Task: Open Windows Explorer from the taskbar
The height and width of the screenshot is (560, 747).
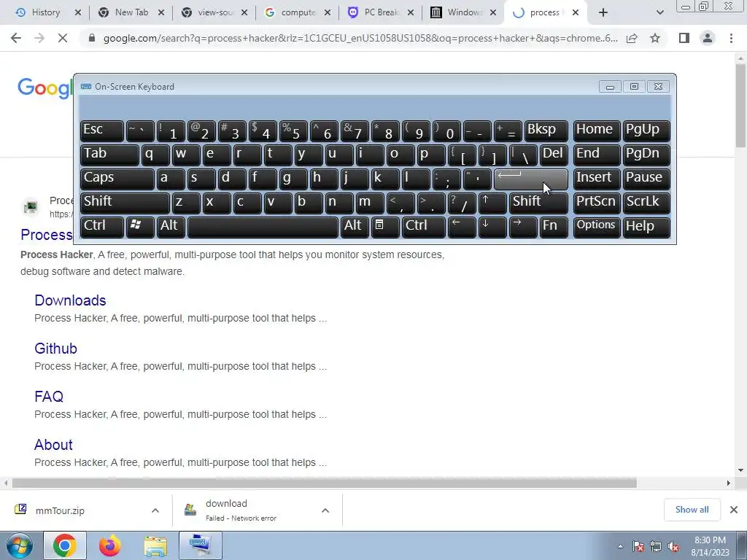Action: [155, 545]
